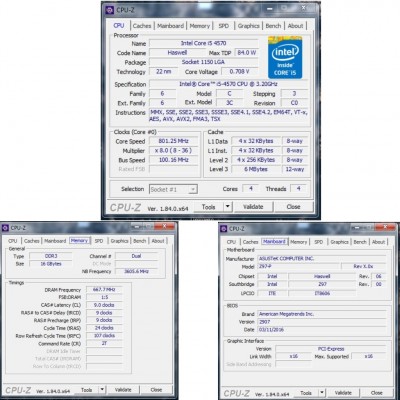Image resolution: width=400 pixels, height=400 pixels.
Task: Expand the Tools arrow in Memory window
Action: (102, 389)
